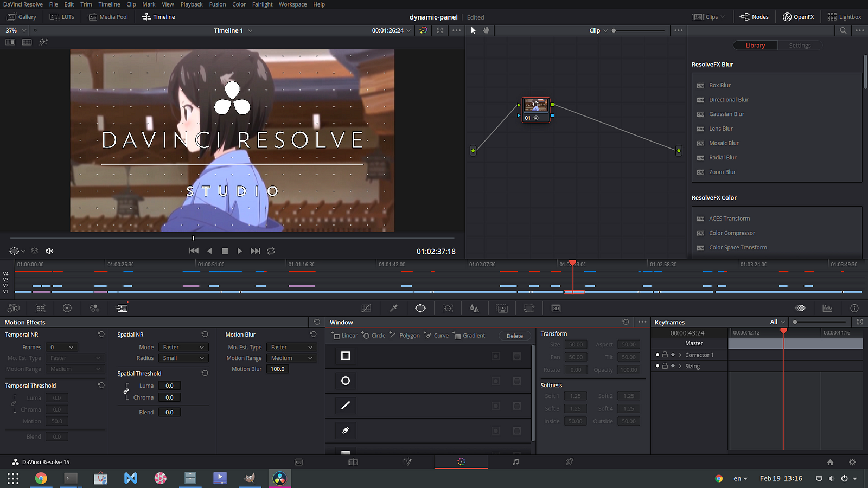This screenshot has width=868, height=488.
Task: Select the Motion Effects palette icon
Action: 122,308
